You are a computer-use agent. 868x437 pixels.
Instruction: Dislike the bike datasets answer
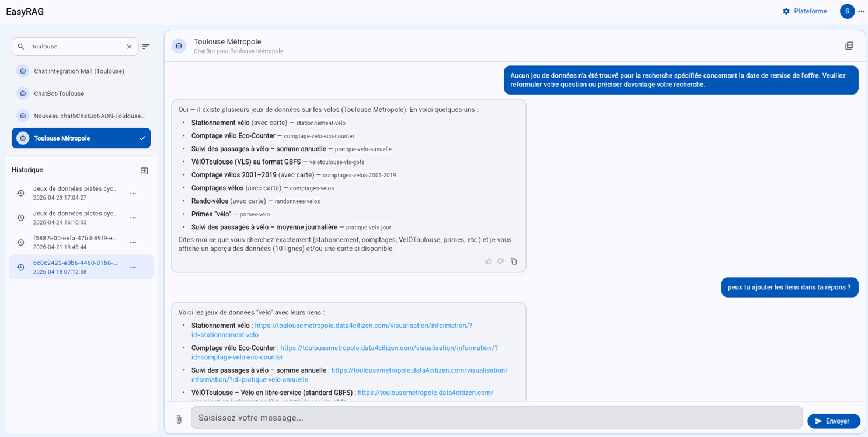point(501,261)
